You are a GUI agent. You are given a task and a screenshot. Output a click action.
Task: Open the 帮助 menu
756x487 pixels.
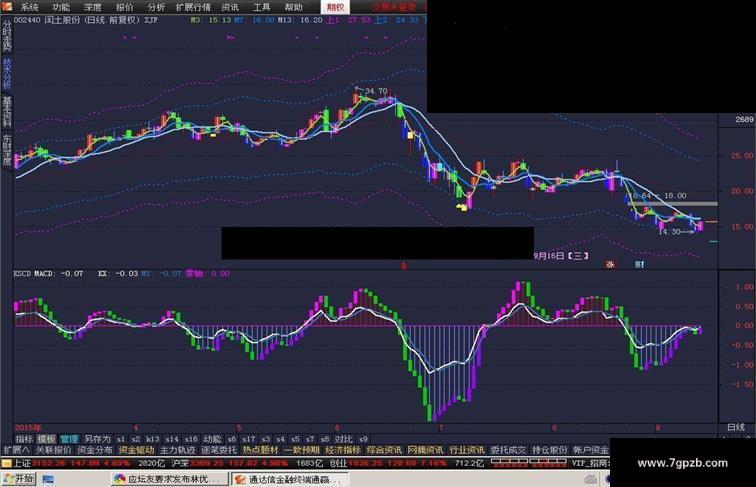[x=294, y=7]
